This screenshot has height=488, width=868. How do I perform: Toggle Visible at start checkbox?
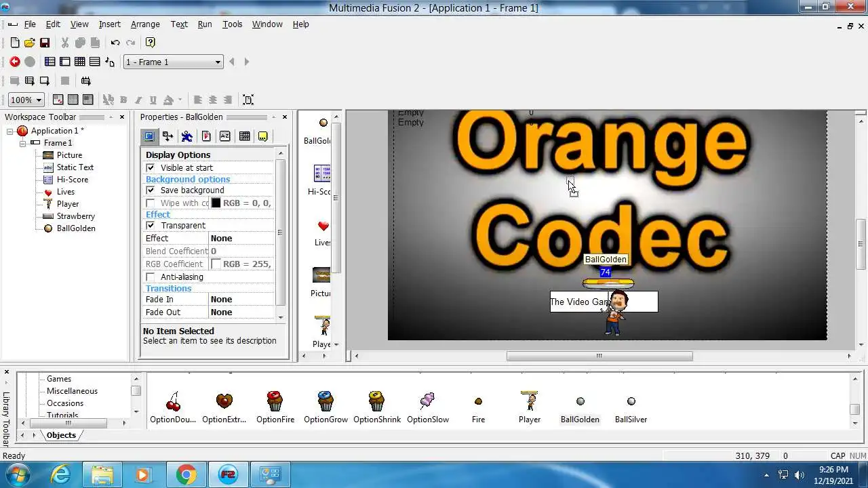pyautogui.click(x=151, y=167)
